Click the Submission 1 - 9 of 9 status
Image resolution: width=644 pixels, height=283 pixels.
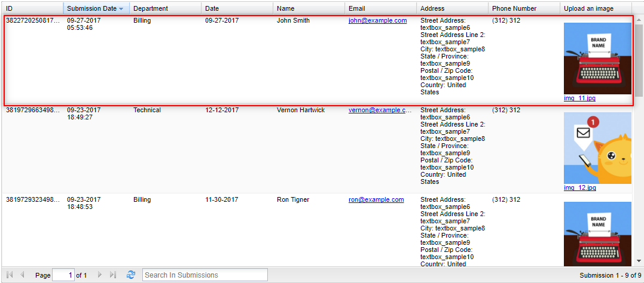(611, 275)
